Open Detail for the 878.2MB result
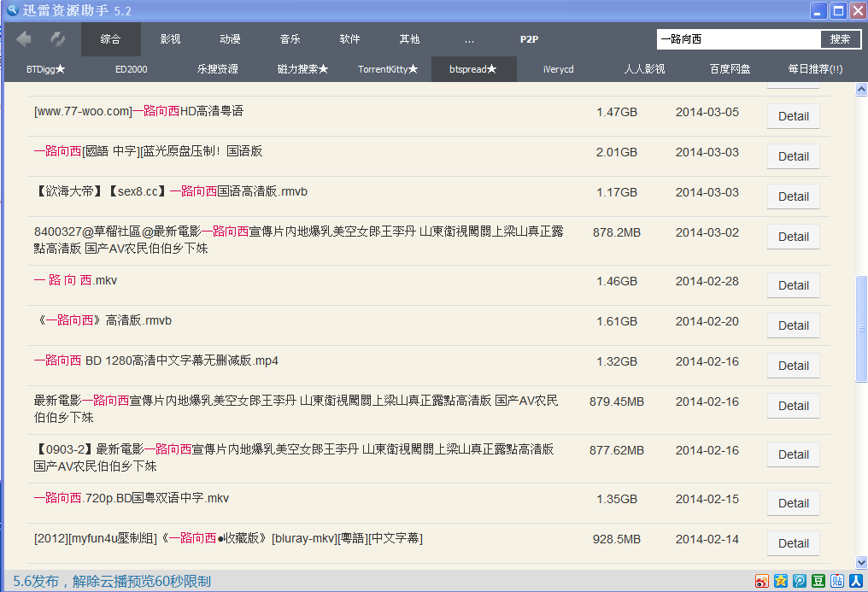The height and width of the screenshot is (592, 868). pos(794,237)
